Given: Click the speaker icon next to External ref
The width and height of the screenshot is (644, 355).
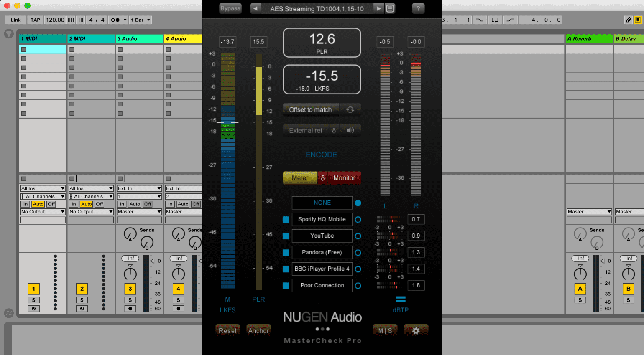Looking at the screenshot, I should (x=350, y=130).
